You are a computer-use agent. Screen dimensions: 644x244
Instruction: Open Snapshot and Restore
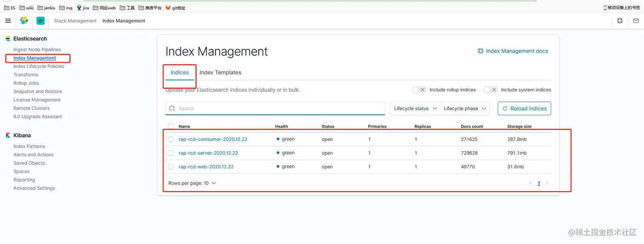[x=37, y=91]
